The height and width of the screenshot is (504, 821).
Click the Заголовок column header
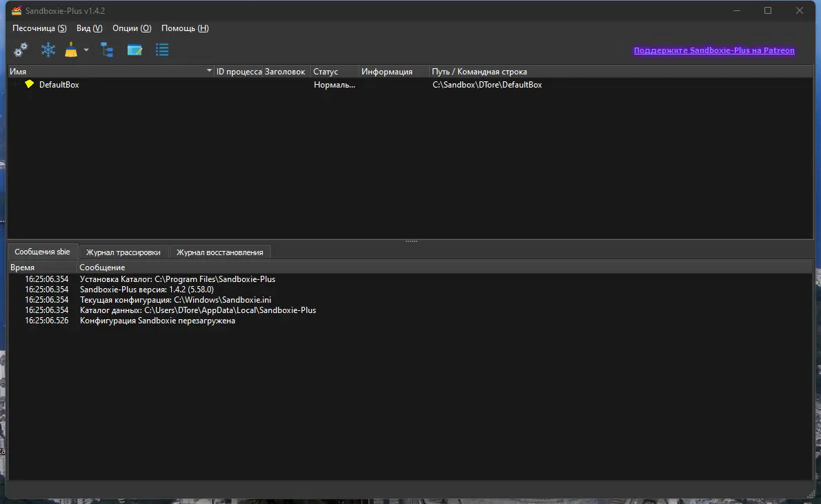[x=285, y=71]
